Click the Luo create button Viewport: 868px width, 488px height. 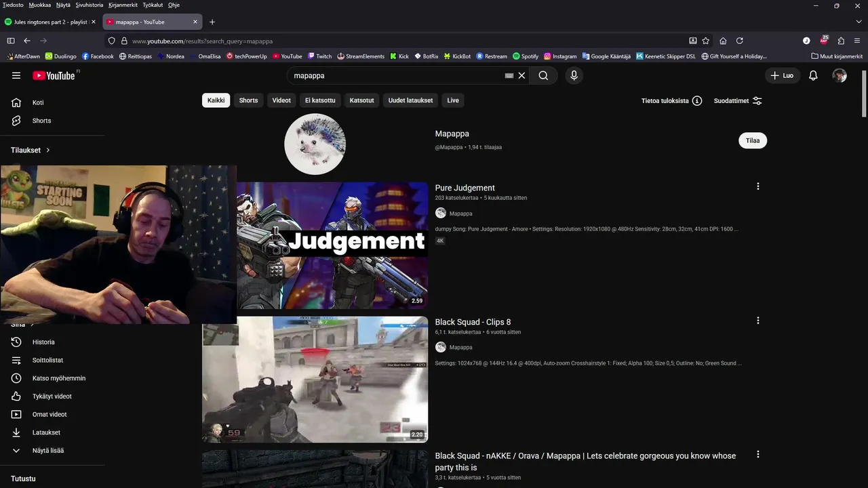pyautogui.click(x=782, y=76)
